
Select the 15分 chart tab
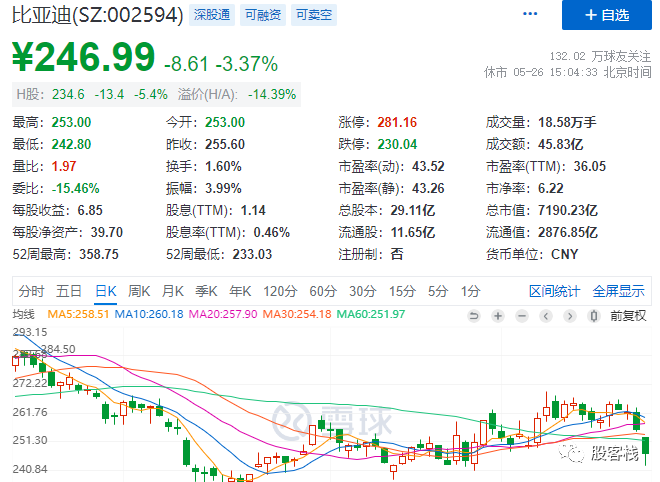[x=402, y=291]
